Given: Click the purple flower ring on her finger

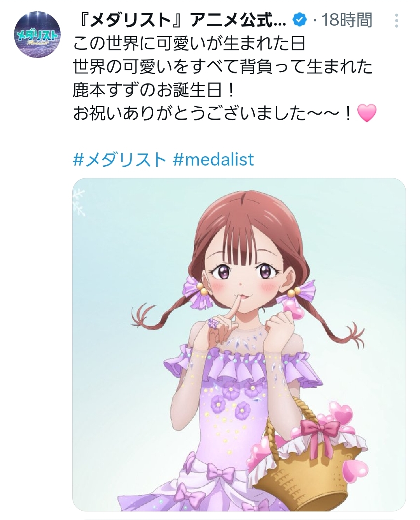Looking at the screenshot, I should pyautogui.click(x=213, y=323).
